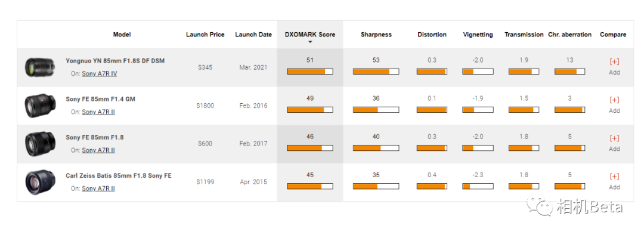Sort table by Distortion column

(432, 35)
